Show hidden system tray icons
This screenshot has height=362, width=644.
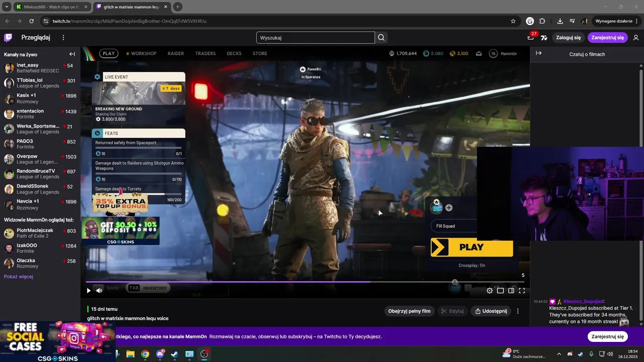point(558,354)
